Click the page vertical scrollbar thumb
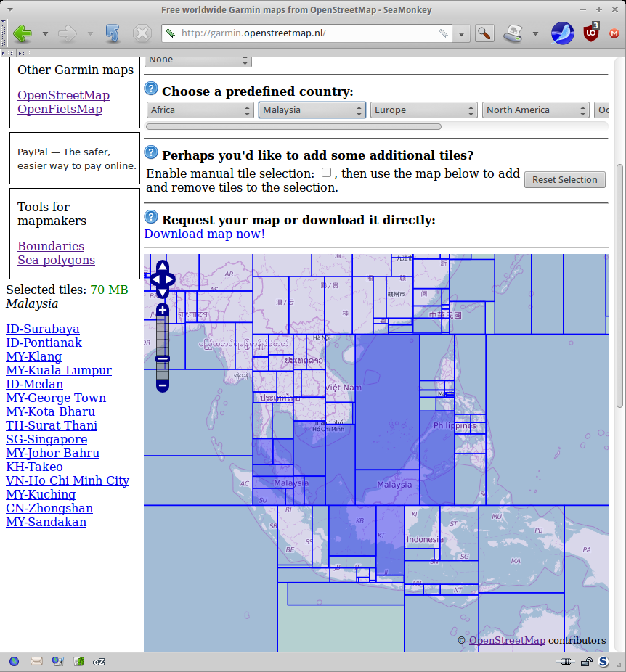626x672 pixels. pos(619,286)
